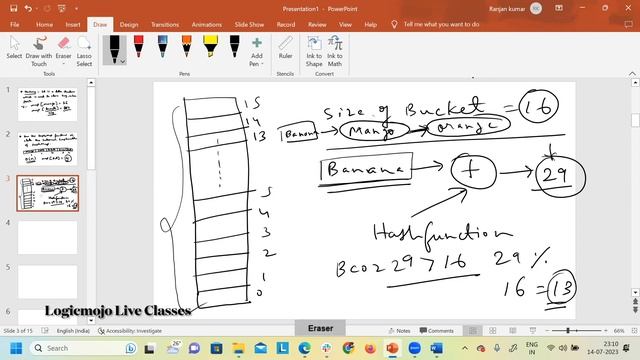The image size is (640, 360).
Task: Switch to the Design tab
Action: click(x=129, y=24)
